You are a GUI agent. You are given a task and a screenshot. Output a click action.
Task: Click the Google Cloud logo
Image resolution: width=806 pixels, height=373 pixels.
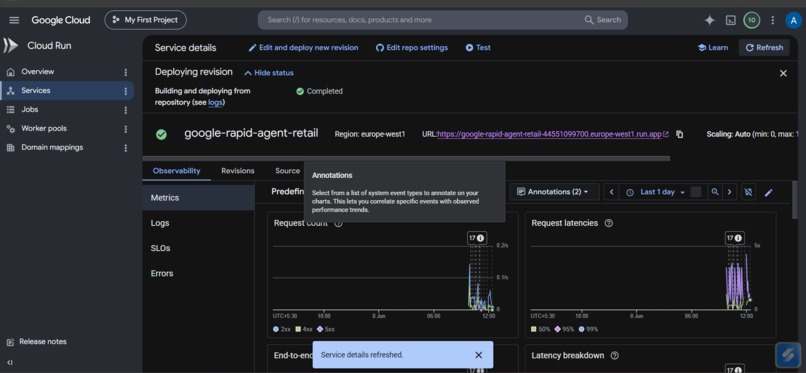click(61, 20)
